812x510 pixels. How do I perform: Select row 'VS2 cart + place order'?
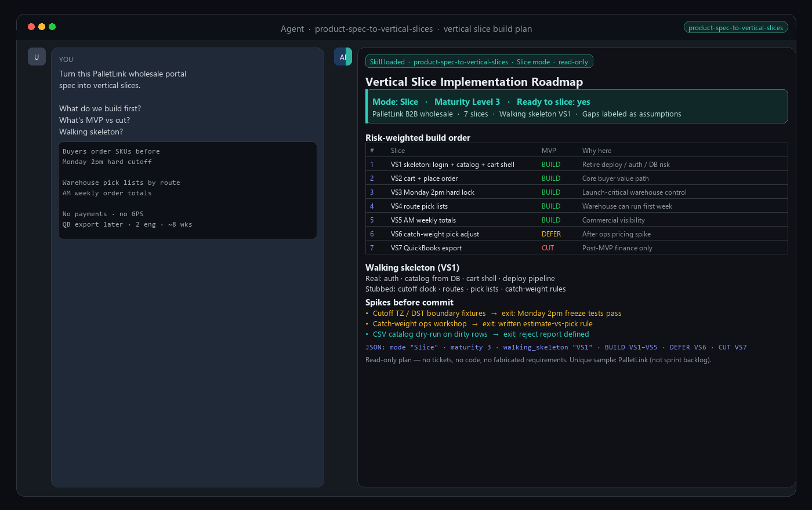coord(577,178)
